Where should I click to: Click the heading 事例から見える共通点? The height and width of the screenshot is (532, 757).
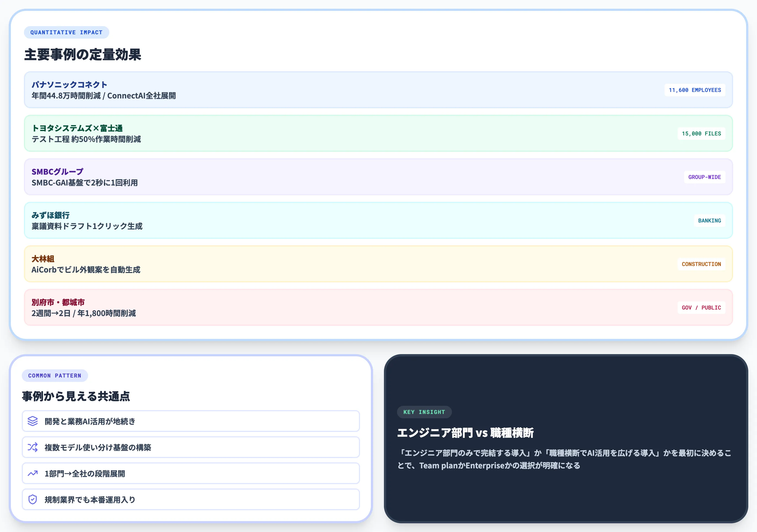click(x=76, y=396)
